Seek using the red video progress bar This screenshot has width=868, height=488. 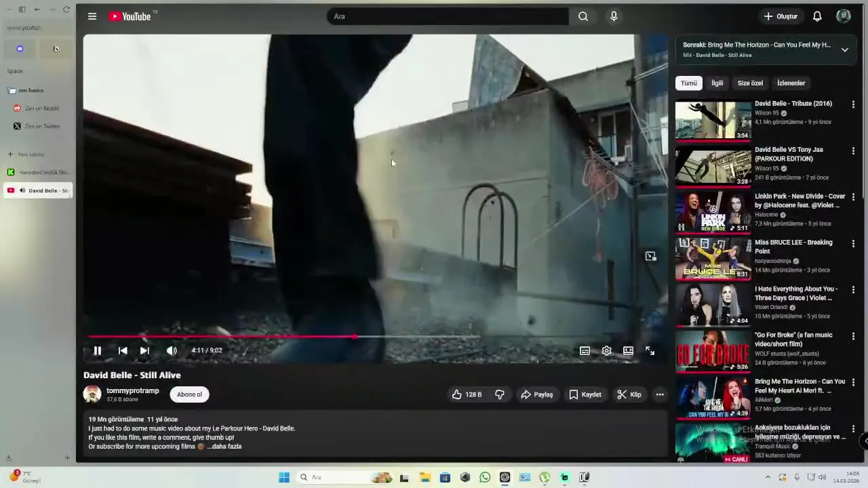click(x=222, y=336)
